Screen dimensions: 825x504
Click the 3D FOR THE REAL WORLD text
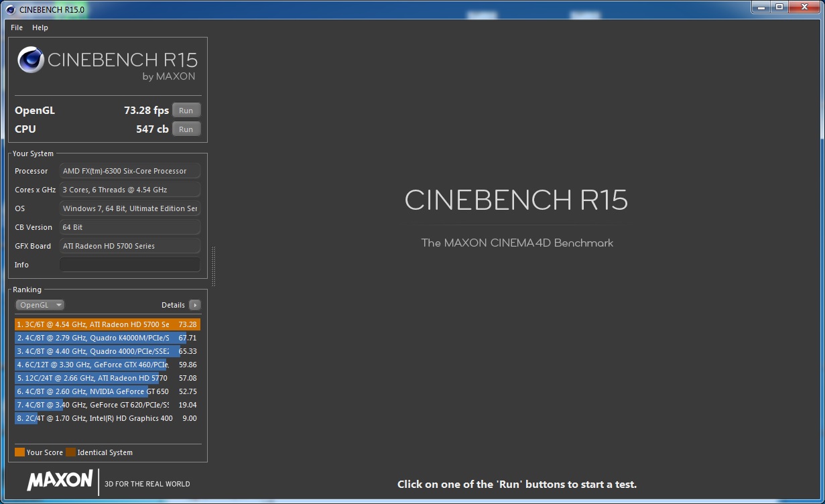pos(147,484)
